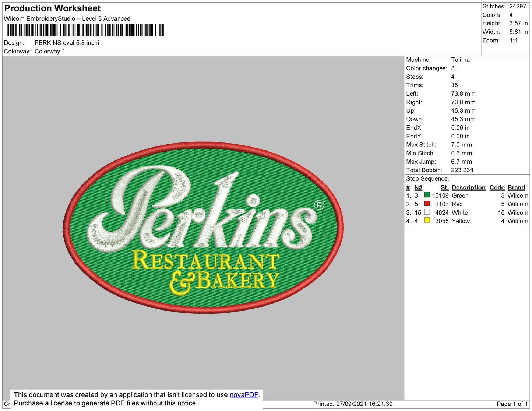Click the stitches count '24297'

(518, 7)
